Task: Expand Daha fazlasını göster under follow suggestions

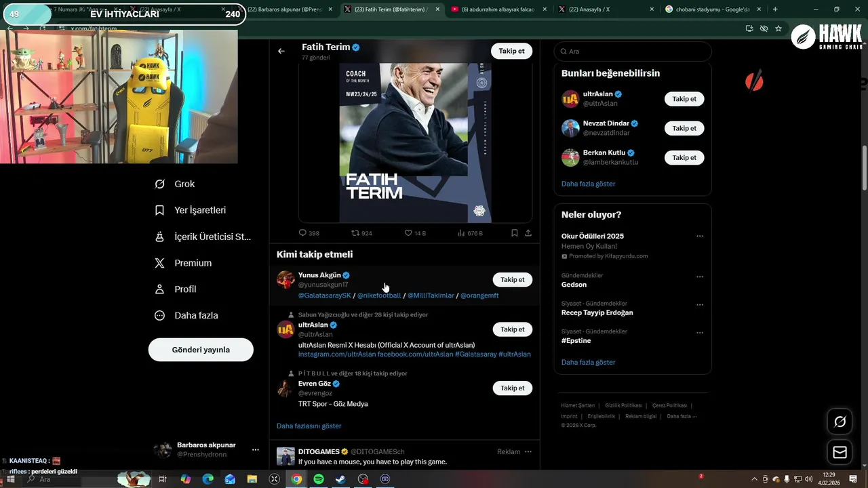Action: pos(309,426)
